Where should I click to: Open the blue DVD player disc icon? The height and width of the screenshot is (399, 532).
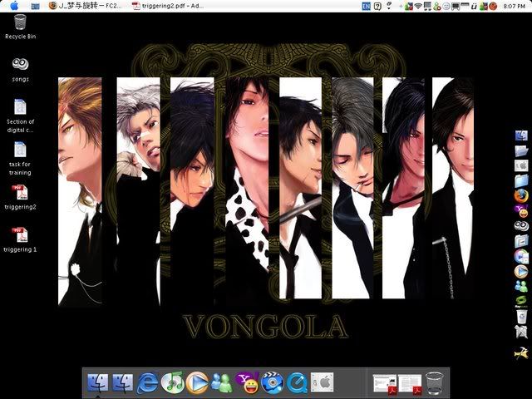point(273,382)
